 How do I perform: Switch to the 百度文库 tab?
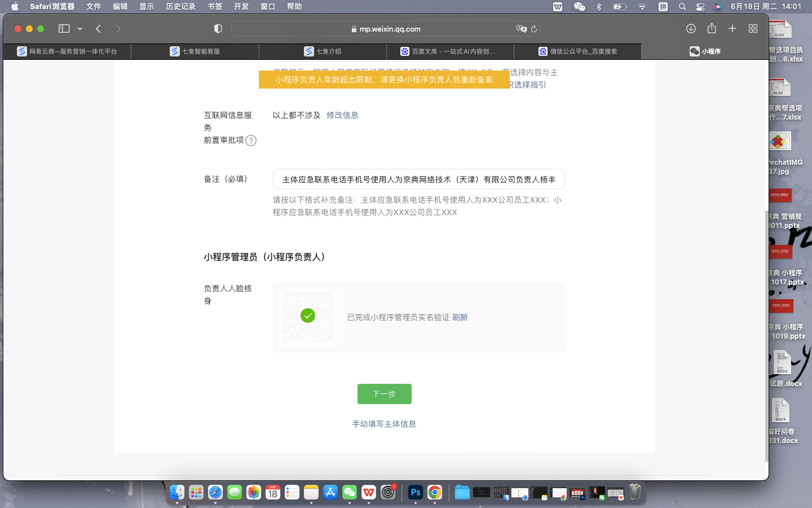click(x=450, y=51)
